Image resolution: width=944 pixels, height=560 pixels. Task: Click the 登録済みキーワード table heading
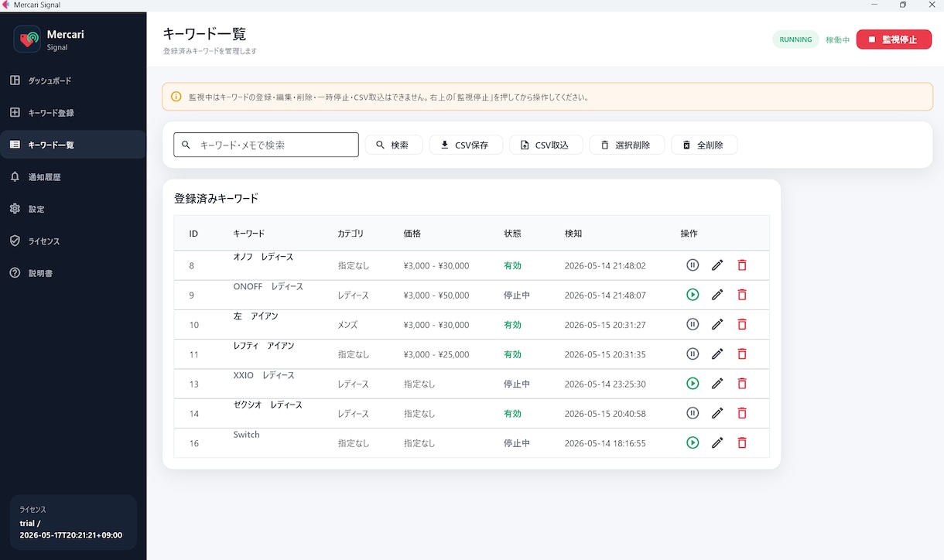click(216, 198)
